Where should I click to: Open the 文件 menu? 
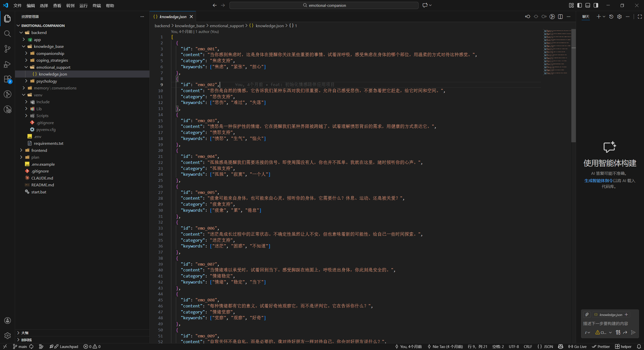pos(18,6)
